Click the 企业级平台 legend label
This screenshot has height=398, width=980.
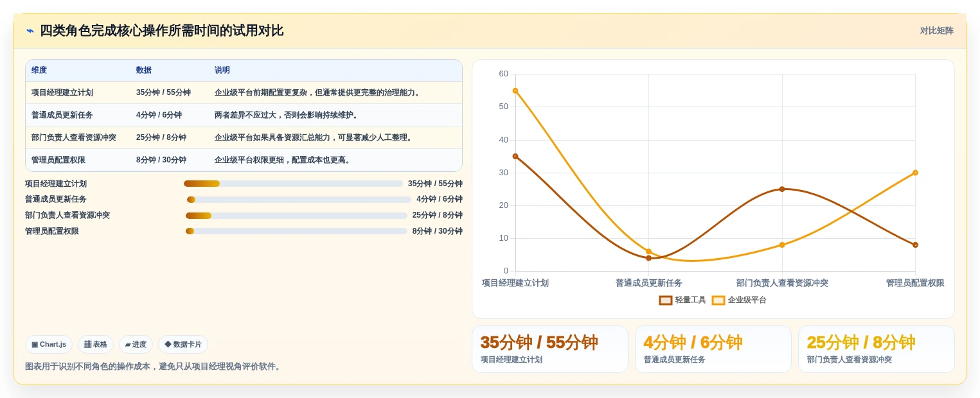pyautogui.click(x=747, y=300)
